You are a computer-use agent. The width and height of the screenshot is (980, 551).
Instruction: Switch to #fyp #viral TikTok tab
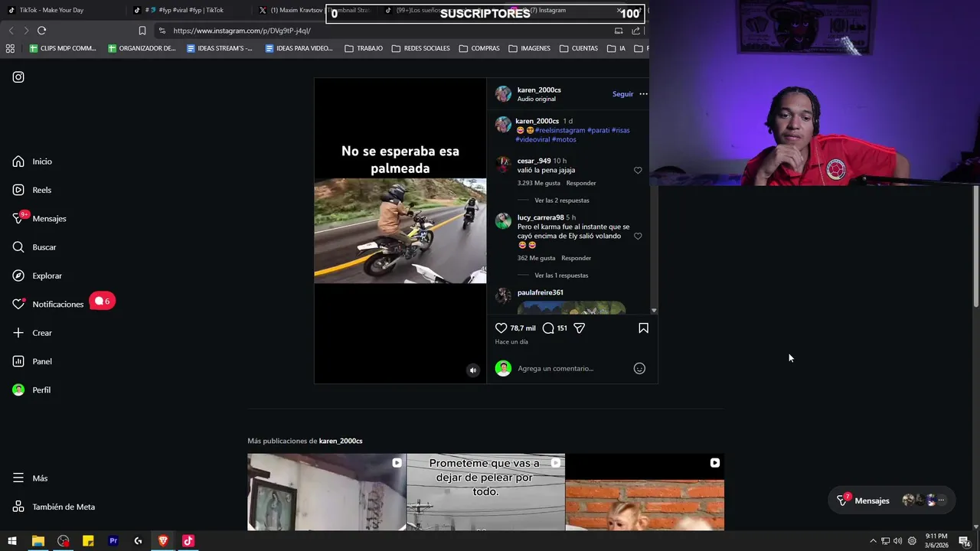(x=188, y=10)
